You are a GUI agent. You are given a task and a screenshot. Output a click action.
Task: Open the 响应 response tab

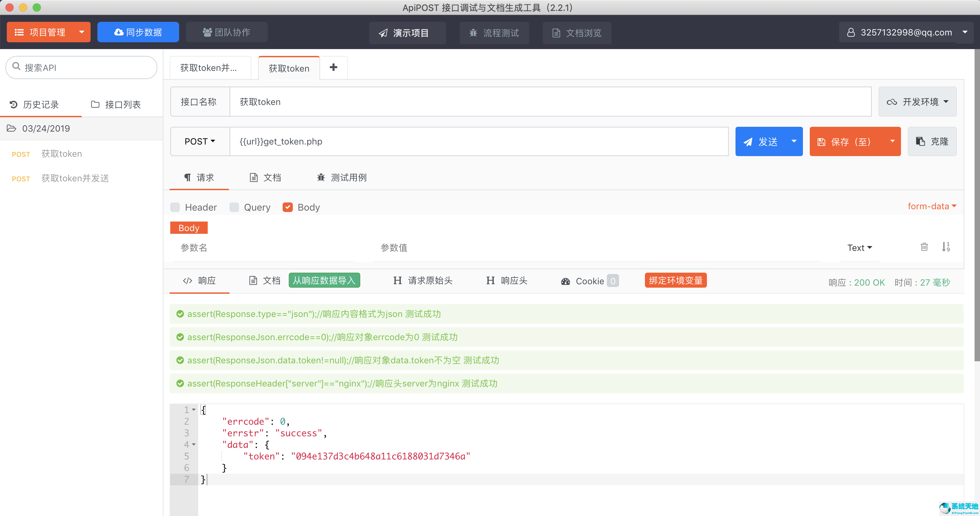(x=199, y=280)
